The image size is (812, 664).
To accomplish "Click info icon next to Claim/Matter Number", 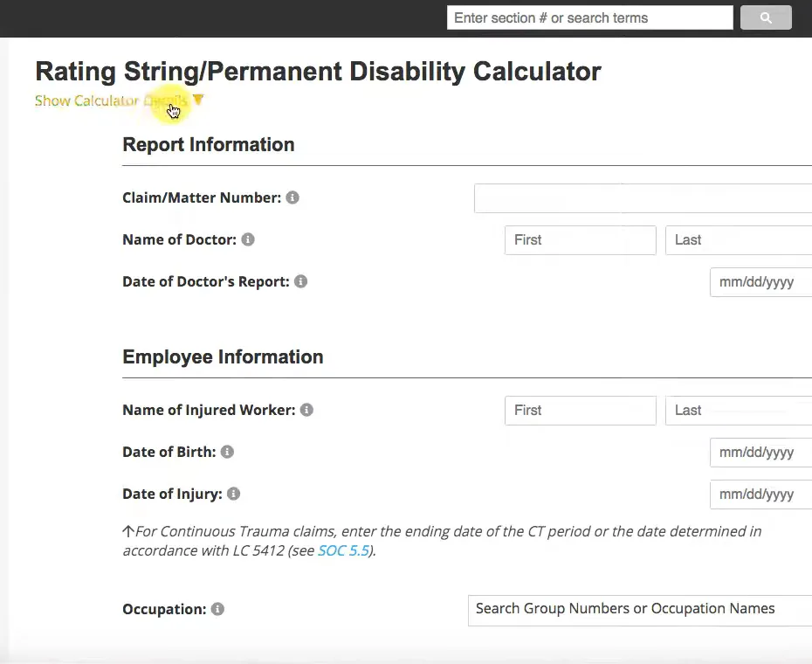I will pos(292,197).
